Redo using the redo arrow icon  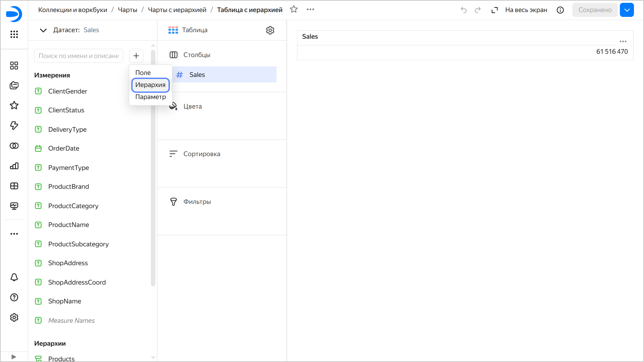[477, 10]
